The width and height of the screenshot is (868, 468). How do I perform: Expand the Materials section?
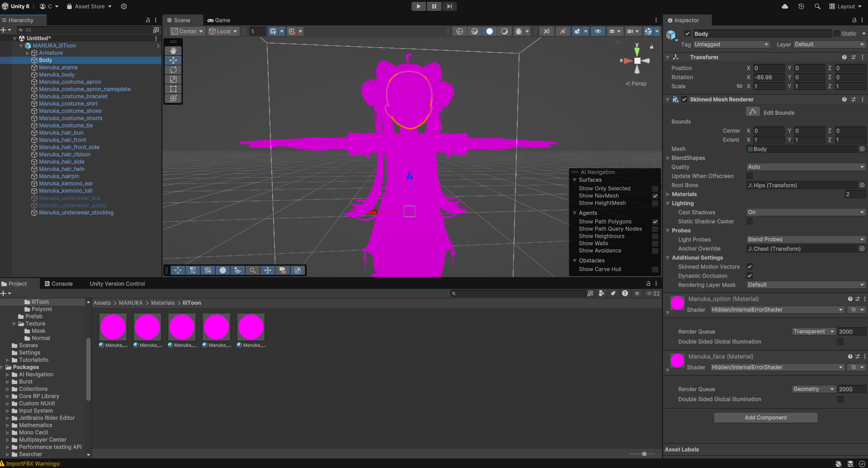[668, 194]
